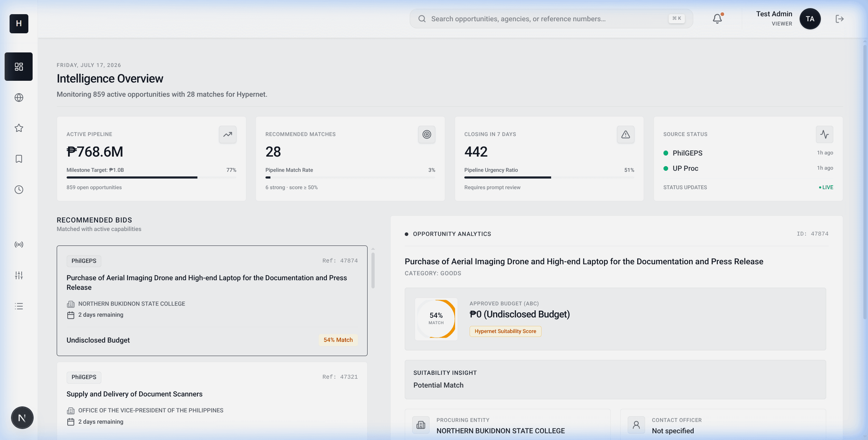Click 'Ref: 47321' on the second card
The width and height of the screenshot is (868, 440).
(340, 377)
